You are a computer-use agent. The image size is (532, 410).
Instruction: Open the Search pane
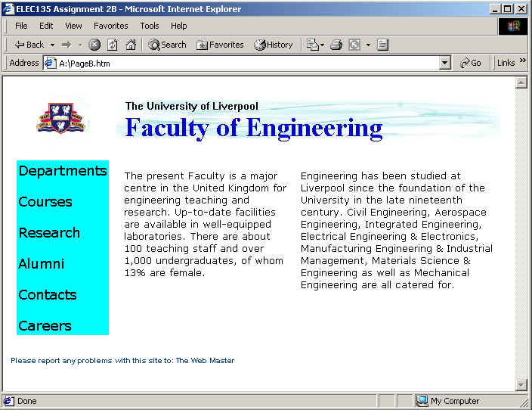(167, 45)
